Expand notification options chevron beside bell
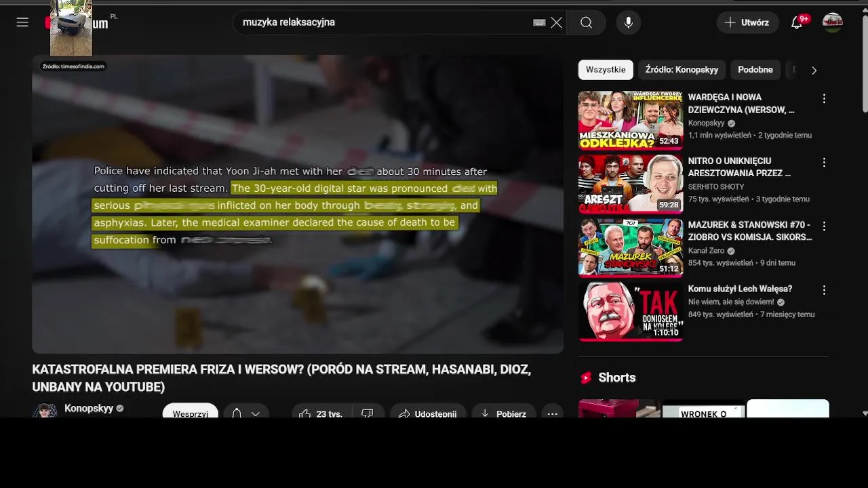Viewport: 868px width, 488px height. pos(256,413)
